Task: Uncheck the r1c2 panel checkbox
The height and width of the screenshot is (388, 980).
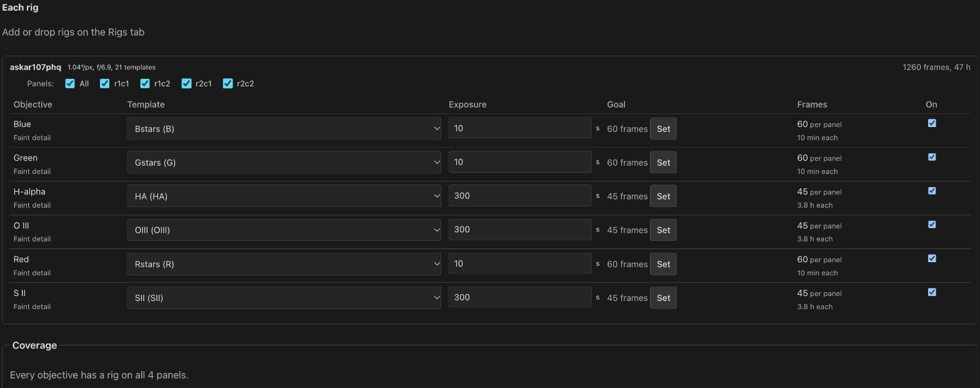Action: 145,83
